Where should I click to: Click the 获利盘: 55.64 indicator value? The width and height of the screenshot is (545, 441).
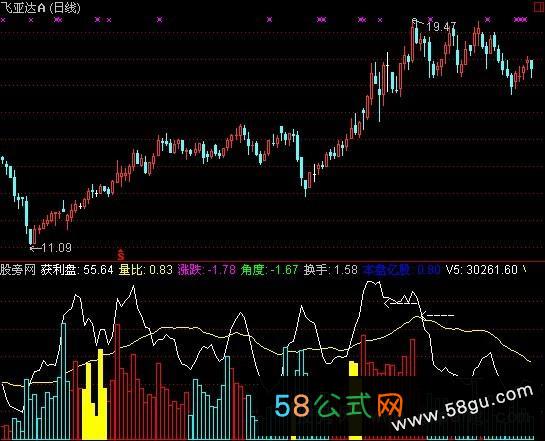coord(77,270)
